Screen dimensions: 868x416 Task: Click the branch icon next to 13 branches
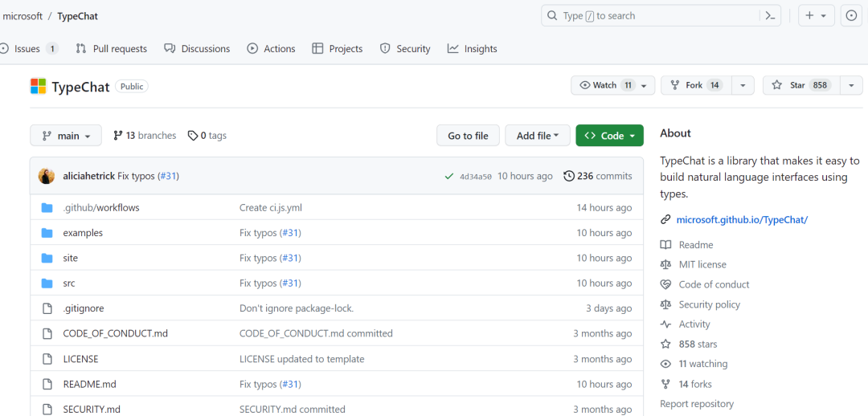117,136
